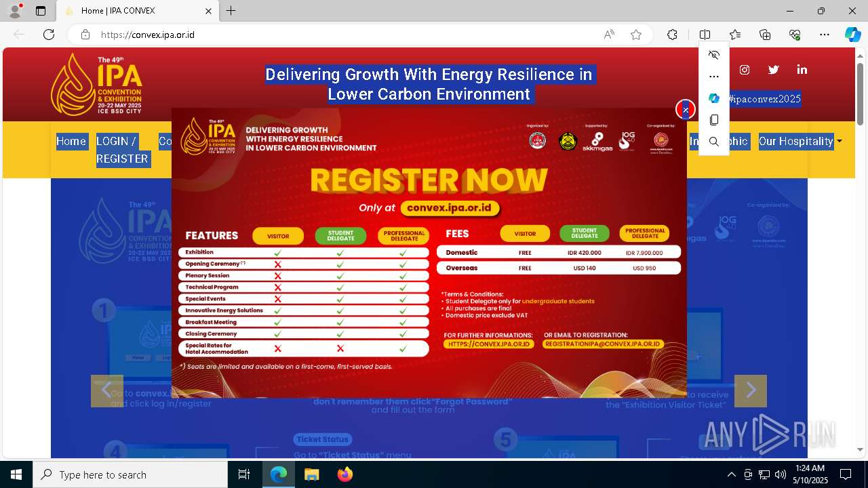Image resolution: width=868 pixels, height=488 pixels.
Task: Open Copilot sidebar
Action: click(x=852, y=35)
